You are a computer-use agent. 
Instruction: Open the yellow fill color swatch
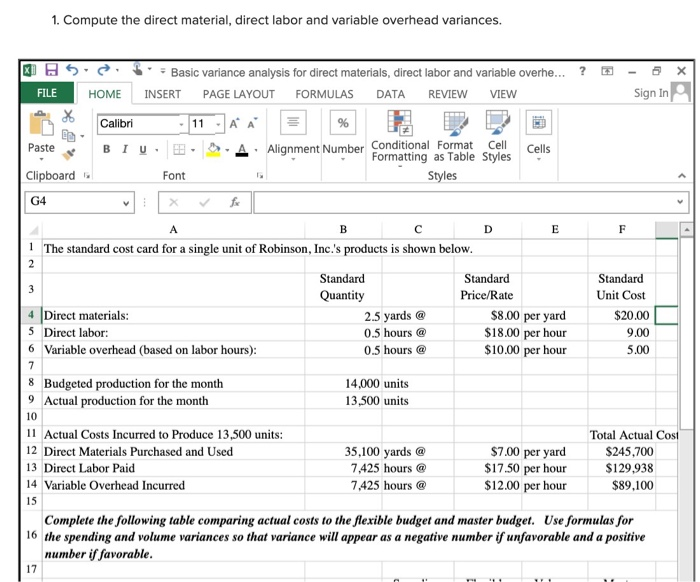(x=214, y=150)
